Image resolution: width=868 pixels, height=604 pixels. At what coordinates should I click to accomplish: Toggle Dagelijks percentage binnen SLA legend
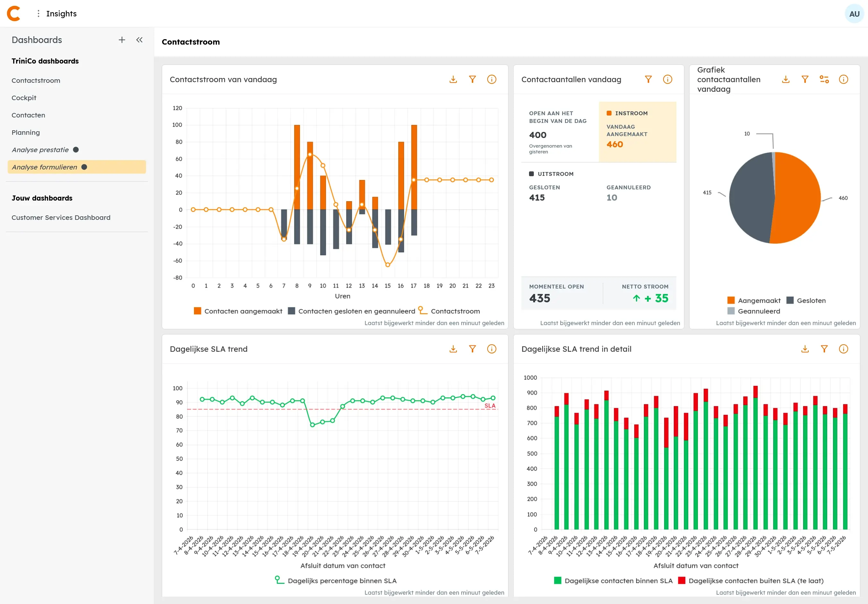[336, 581]
